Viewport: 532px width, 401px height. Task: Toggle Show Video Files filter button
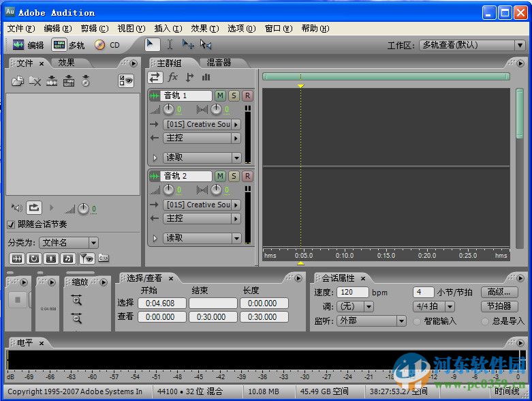click(x=51, y=258)
